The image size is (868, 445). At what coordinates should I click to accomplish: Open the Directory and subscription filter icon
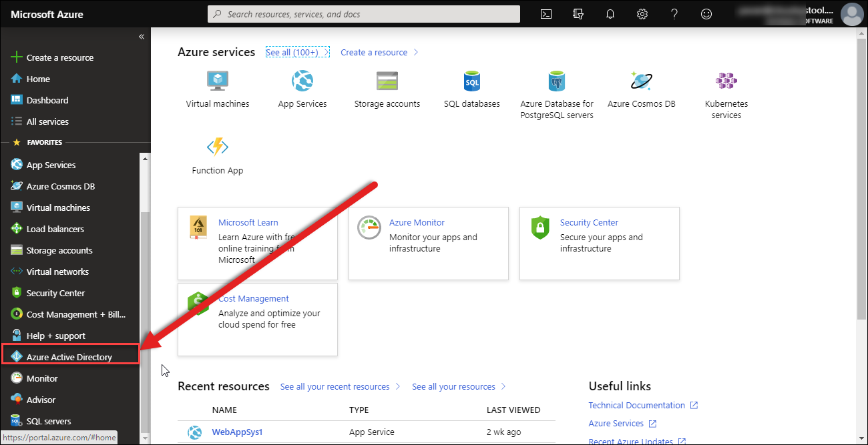(x=578, y=14)
